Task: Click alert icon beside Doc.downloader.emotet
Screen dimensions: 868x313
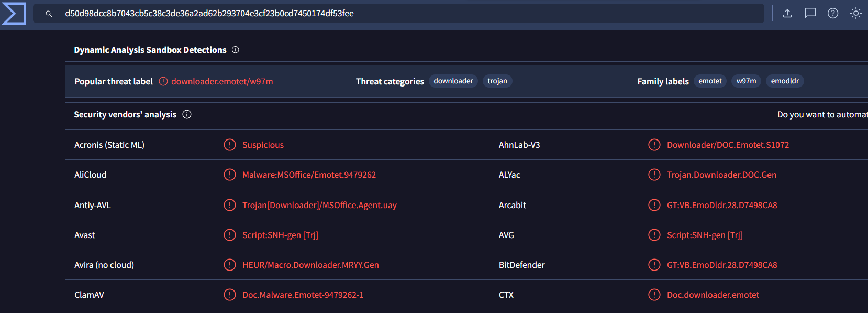Action: (x=654, y=295)
